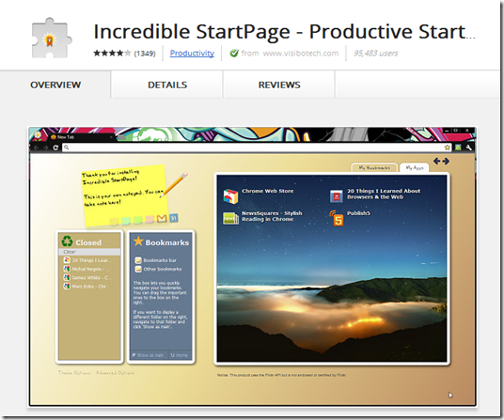Switch to the DETAILS tab

167,85
